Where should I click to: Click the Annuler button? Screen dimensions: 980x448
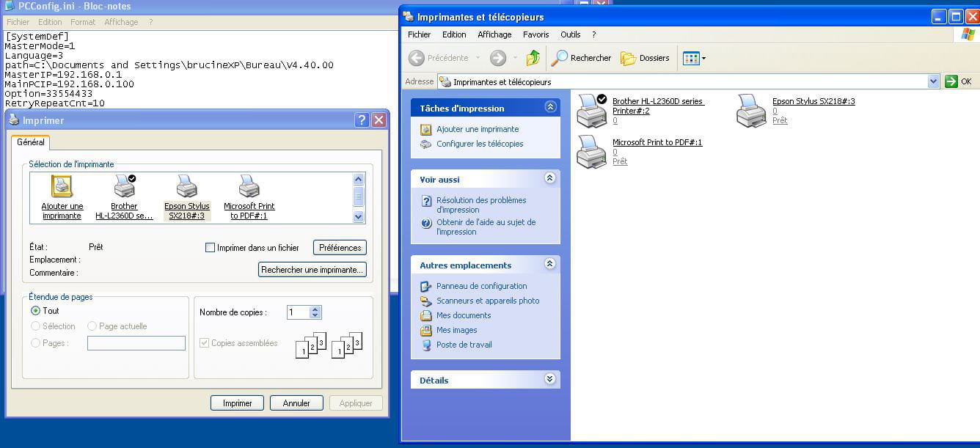pyautogui.click(x=296, y=403)
